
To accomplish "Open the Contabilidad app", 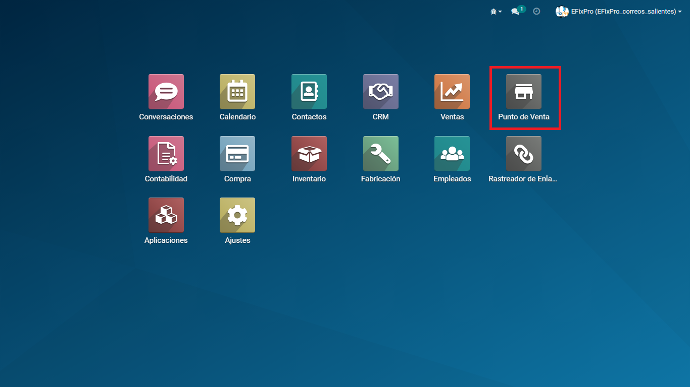I will [x=166, y=154].
